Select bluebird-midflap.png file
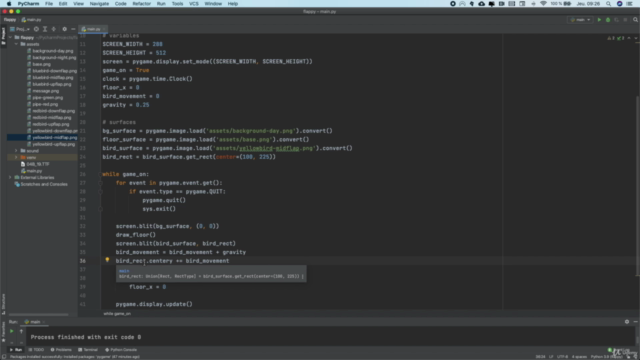Screen dimensions: 640x360 coord(50,78)
